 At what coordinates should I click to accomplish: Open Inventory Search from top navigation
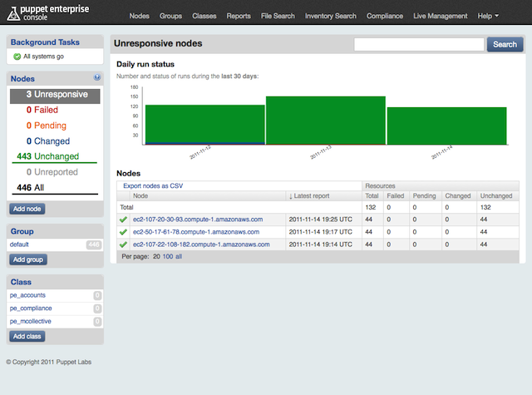330,16
